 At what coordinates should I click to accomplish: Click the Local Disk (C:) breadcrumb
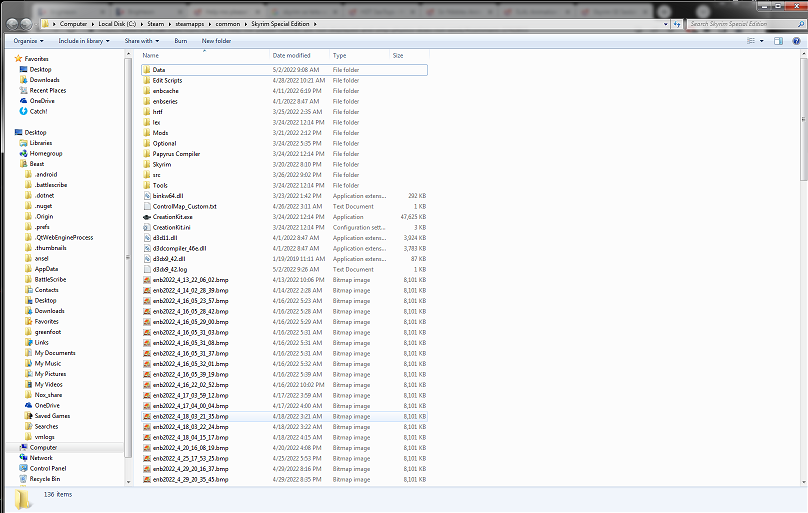point(117,24)
